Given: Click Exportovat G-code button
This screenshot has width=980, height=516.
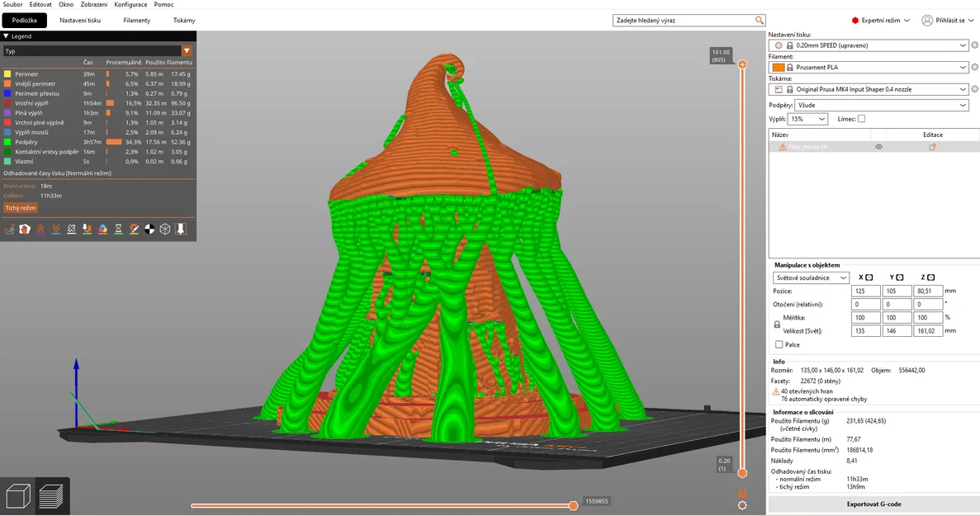Looking at the screenshot, I should (873, 504).
